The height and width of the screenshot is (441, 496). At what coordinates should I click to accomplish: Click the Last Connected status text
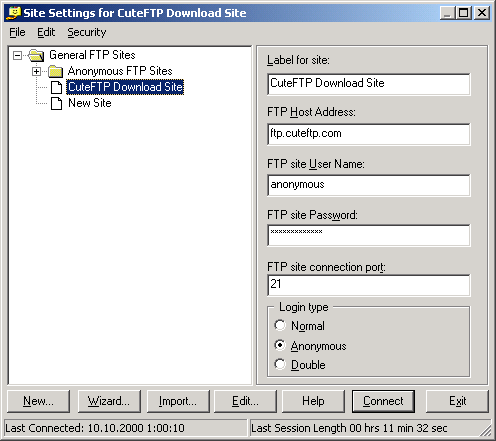coord(95,428)
